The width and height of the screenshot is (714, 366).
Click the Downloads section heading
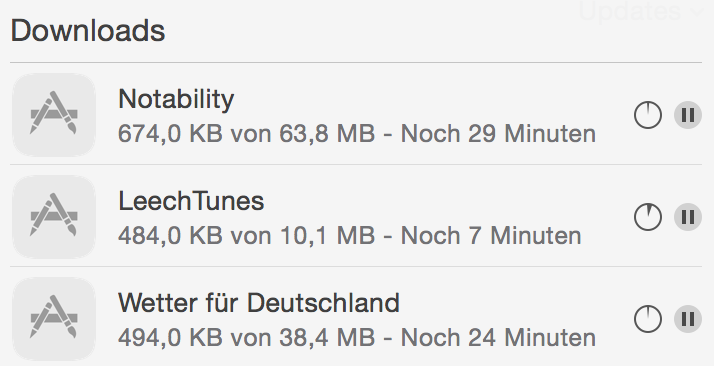pos(88,30)
